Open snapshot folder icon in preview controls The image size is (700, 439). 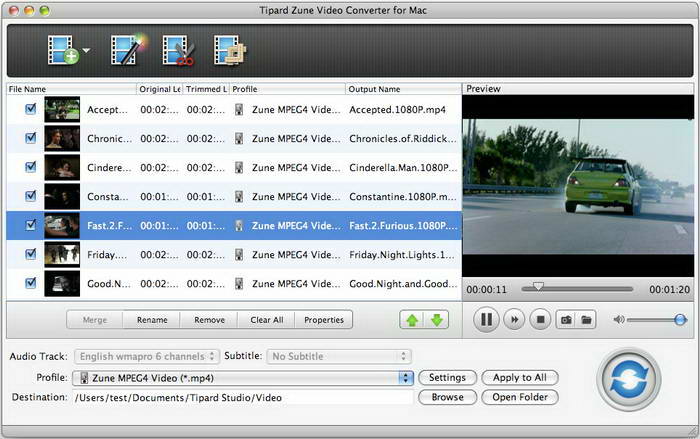click(587, 320)
